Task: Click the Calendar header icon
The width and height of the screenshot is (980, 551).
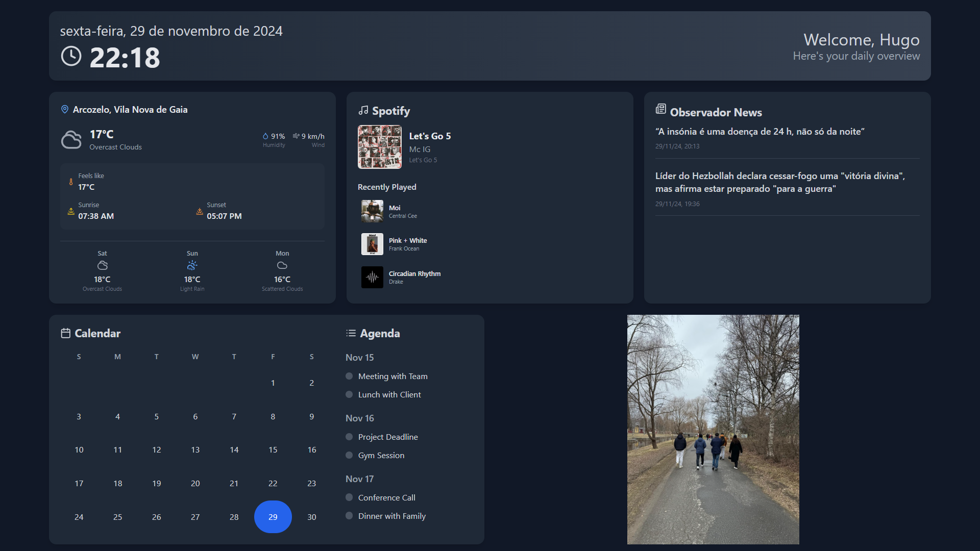Action: 65,333
